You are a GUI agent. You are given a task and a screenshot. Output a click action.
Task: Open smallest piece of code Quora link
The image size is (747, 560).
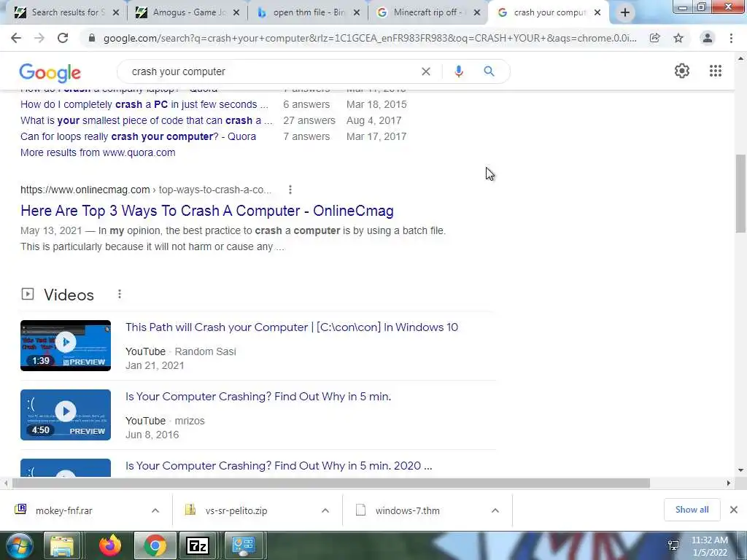pyautogui.click(x=146, y=120)
